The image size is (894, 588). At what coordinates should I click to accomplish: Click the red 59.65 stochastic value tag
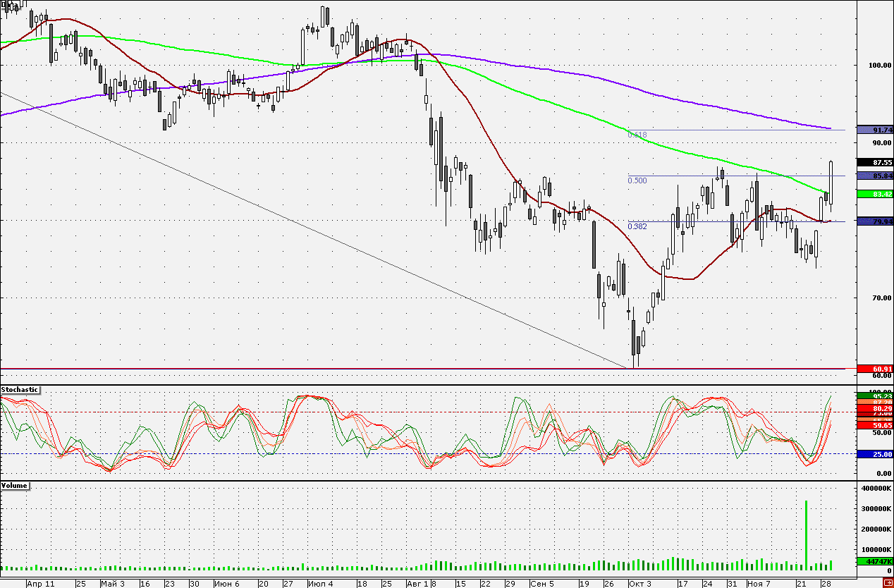point(875,426)
